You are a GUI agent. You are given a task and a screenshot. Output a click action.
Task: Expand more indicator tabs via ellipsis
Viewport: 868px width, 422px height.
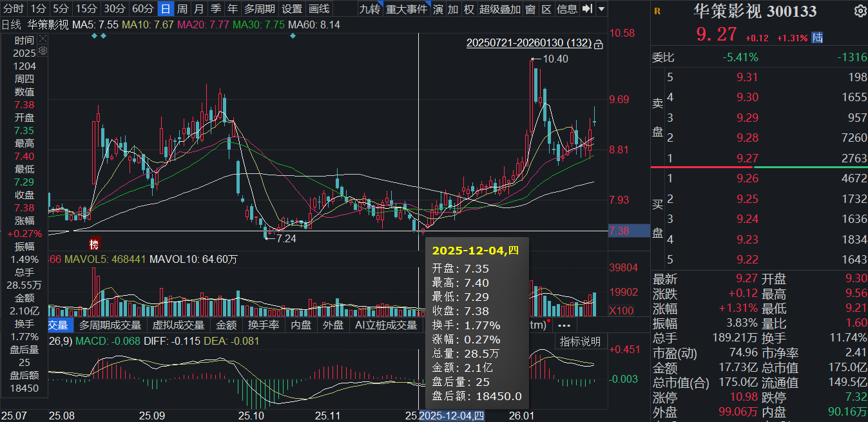tap(564, 325)
